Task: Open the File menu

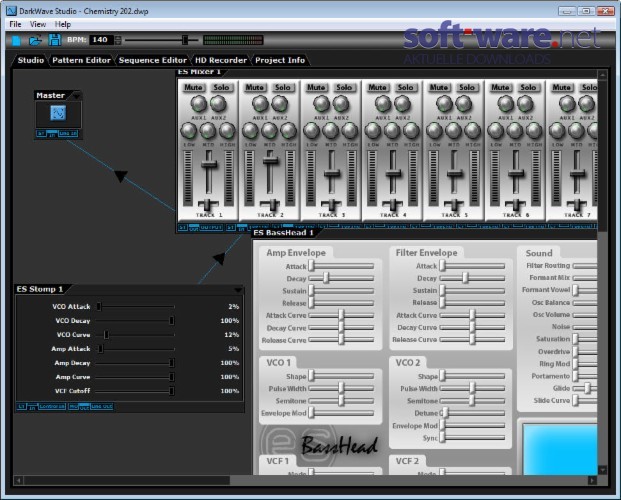Action: coord(15,24)
